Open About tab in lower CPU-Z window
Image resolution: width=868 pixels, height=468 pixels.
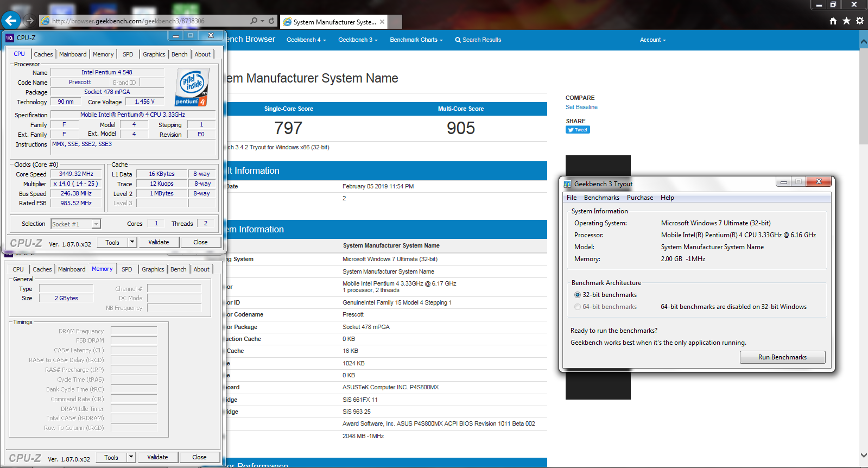(201, 269)
